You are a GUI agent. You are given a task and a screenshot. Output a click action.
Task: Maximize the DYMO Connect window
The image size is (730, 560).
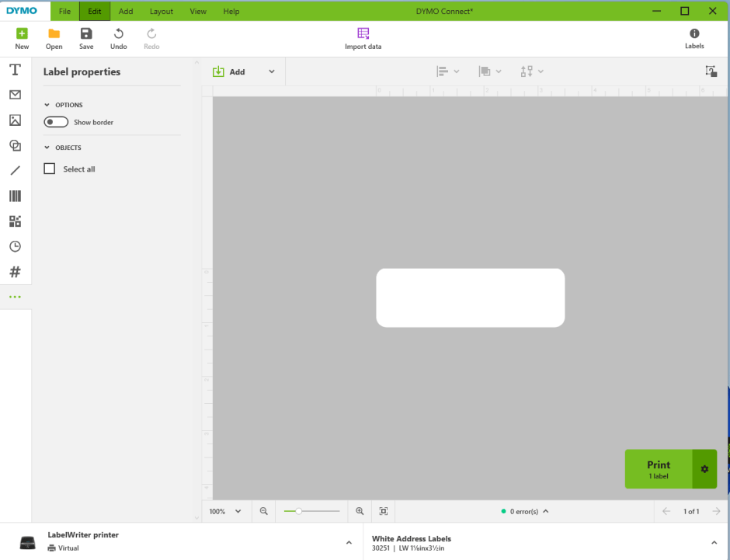click(x=684, y=11)
